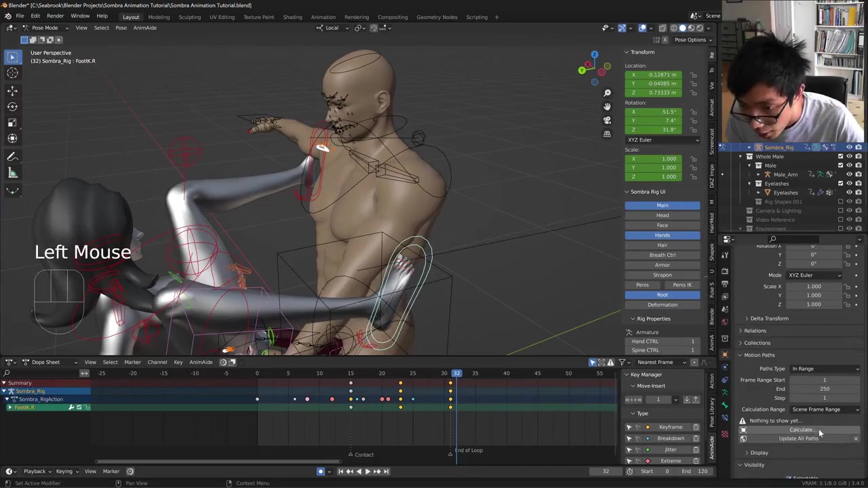Viewport: 868px width, 488px height.
Task: Switch to the Animation workspace tab
Action: (x=323, y=17)
